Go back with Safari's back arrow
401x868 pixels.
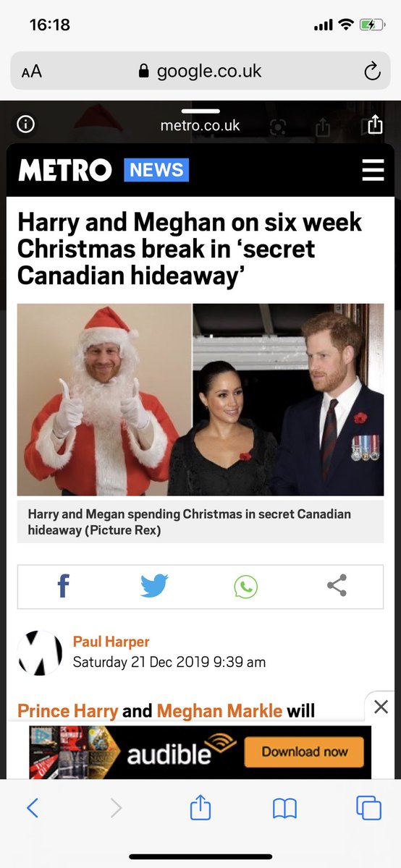point(33,808)
